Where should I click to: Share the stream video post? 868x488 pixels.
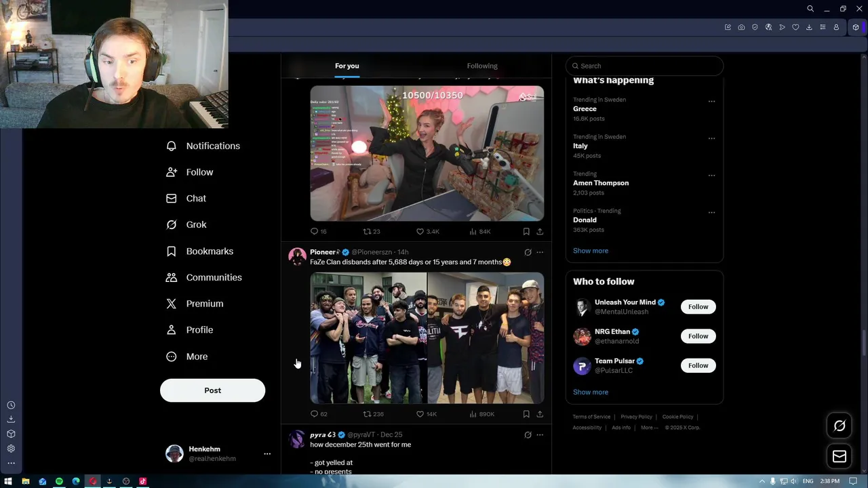[x=540, y=232]
